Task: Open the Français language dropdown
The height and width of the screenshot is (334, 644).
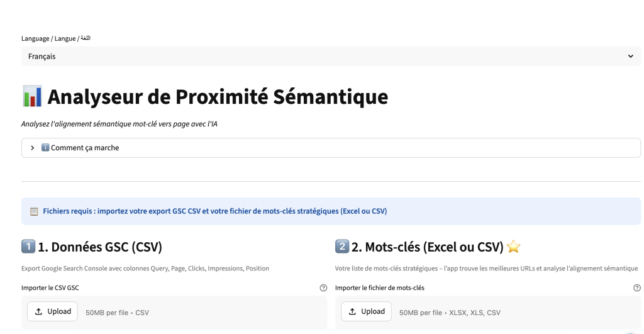Action: [x=331, y=57]
